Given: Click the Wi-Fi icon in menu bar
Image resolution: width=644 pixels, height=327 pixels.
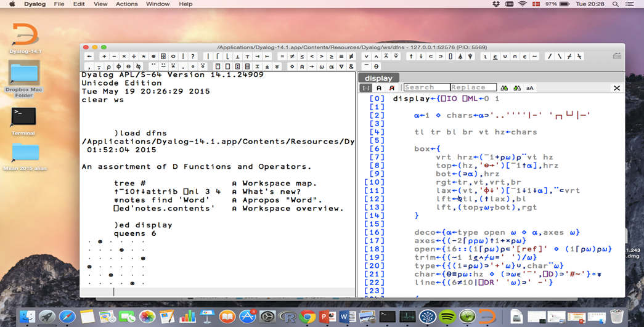Looking at the screenshot, I should coord(523,4).
